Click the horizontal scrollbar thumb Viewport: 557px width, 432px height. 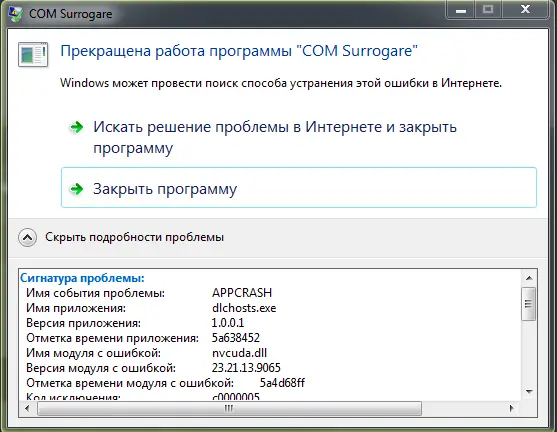click(229, 409)
